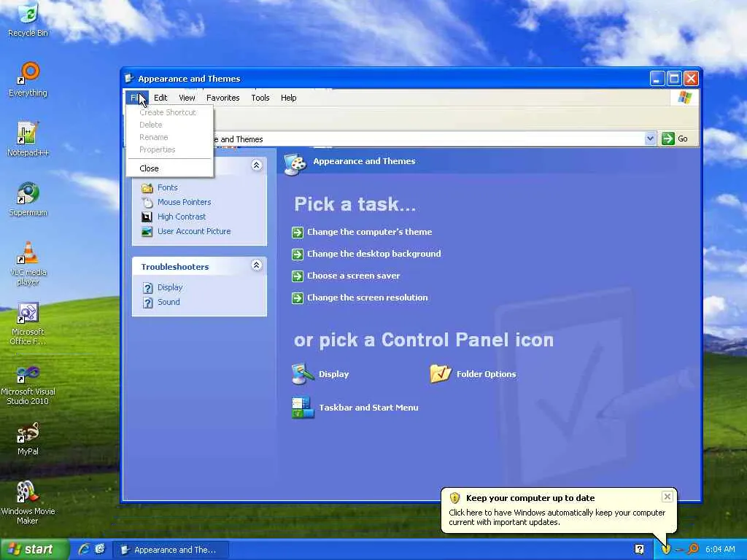Select the Windows Movie Maker shortcut

28,502
